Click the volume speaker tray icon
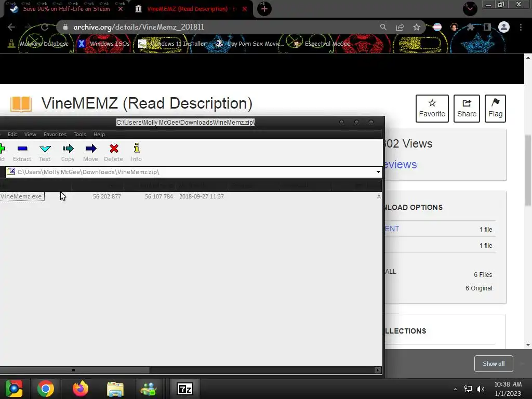Screen dimensions: 532x399 point(481,389)
